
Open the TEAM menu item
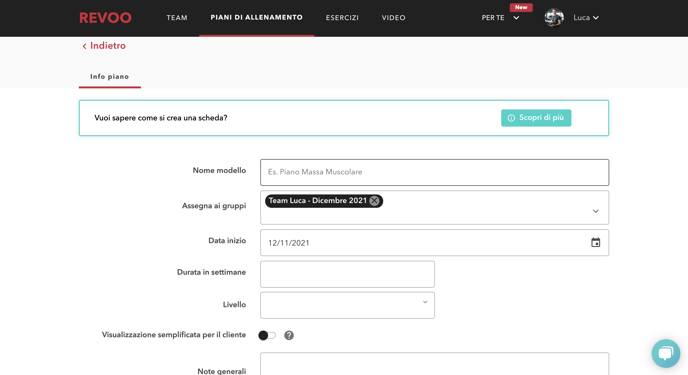[x=177, y=18]
